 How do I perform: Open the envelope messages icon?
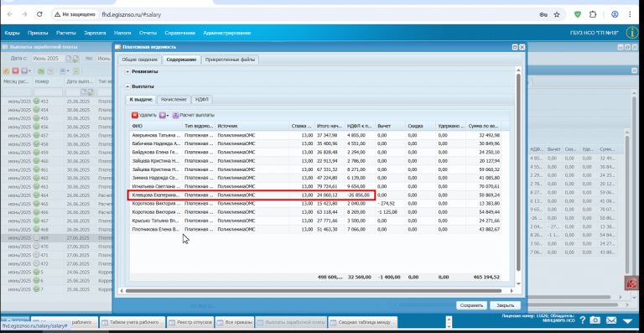tap(611, 320)
